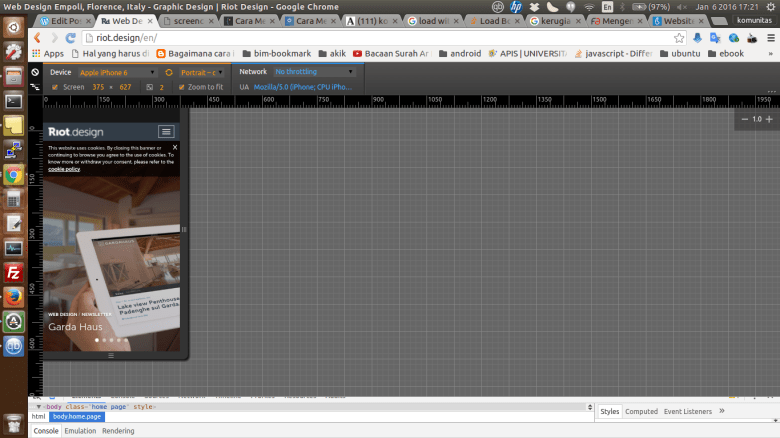This screenshot has width=780, height=438.
Task: Select the Computed tab in styles pane
Action: (641, 411)
